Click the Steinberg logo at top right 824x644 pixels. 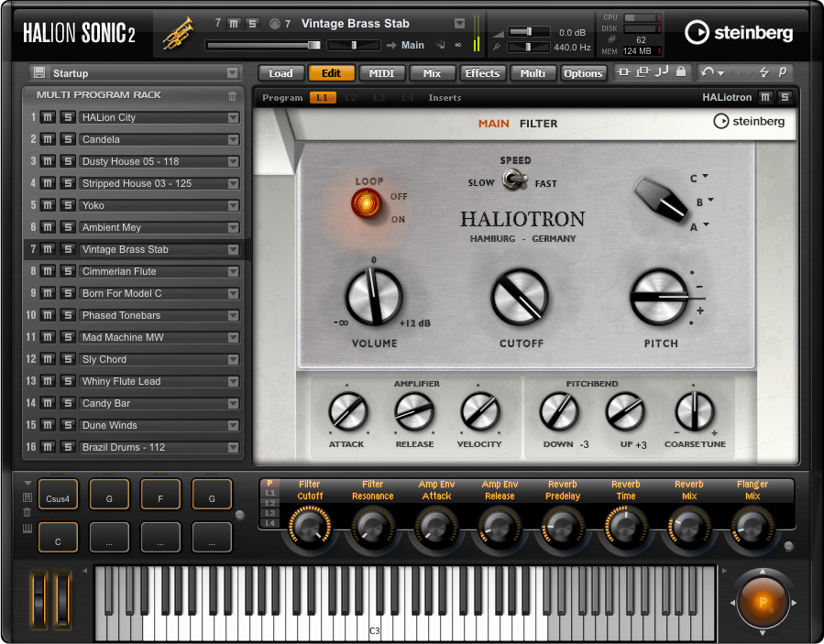pyautogui.click(x=739, y=33)
